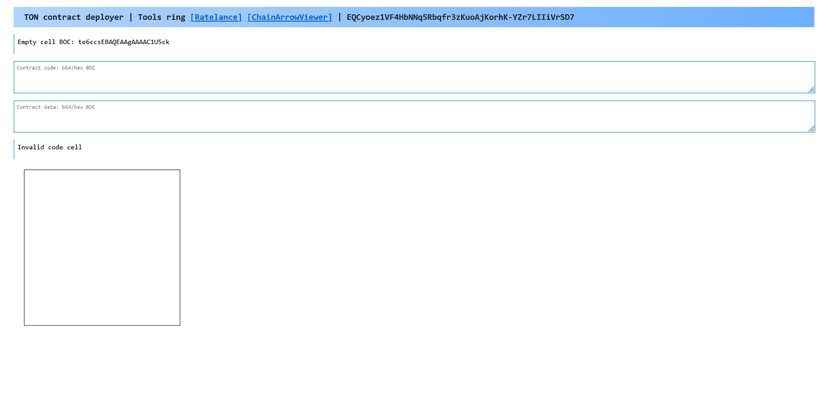This screenshot has width=828, height=412.
Task: Click pipe separator after TON contract deployer
Action: point(130,17)
